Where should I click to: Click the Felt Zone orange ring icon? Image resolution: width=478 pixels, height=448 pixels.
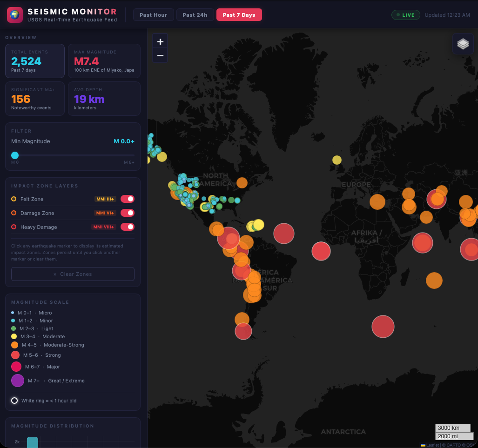(13, 199)
